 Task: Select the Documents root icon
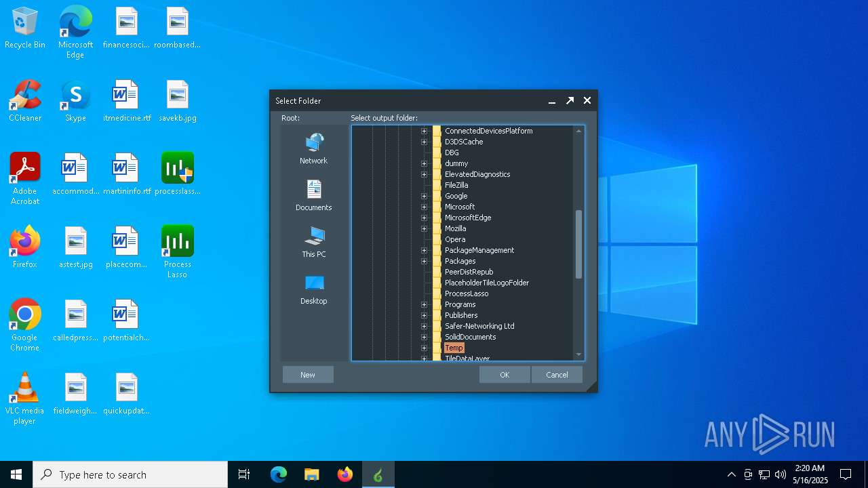point(313,196)
